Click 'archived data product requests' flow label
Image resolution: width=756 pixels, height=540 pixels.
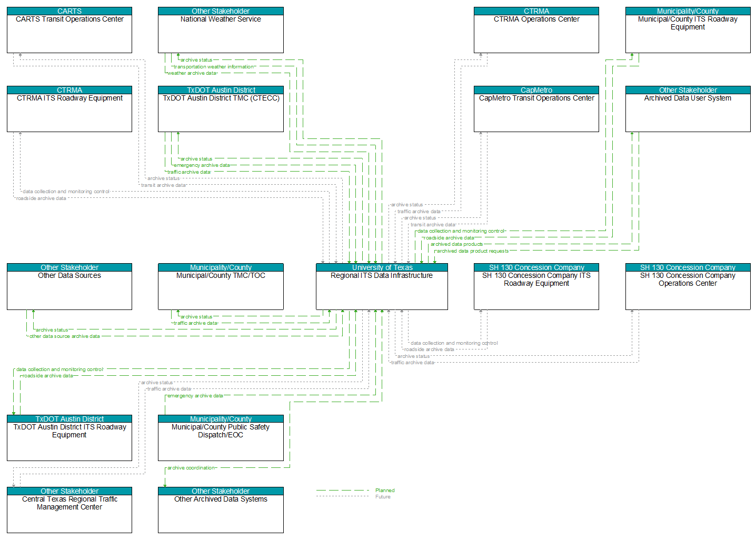click(473, 251)
